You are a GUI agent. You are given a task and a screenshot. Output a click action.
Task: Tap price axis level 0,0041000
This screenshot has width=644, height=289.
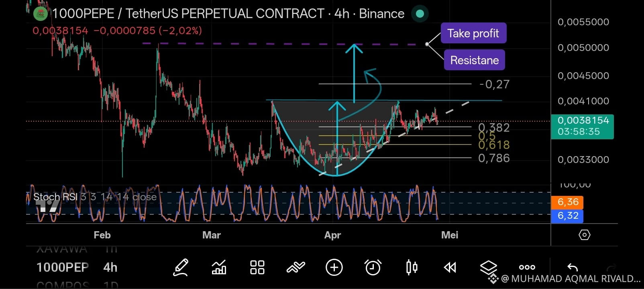(x=583, y=101)
